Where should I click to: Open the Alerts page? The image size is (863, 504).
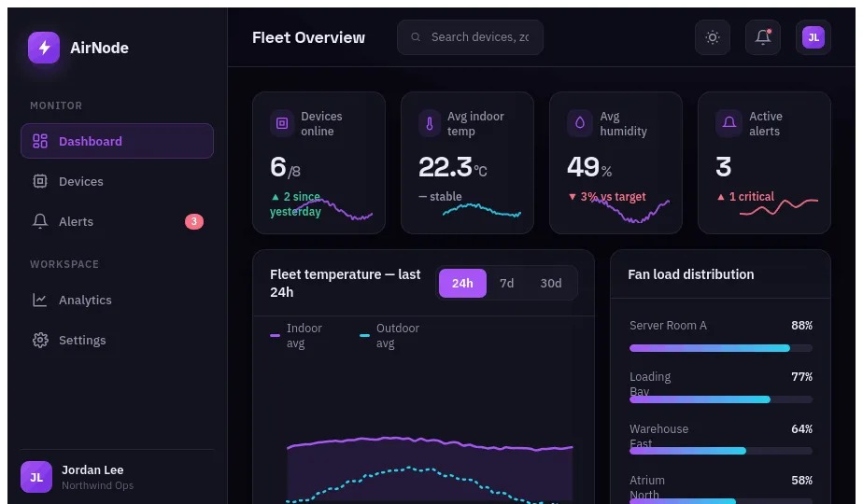[x=118, y=221]
